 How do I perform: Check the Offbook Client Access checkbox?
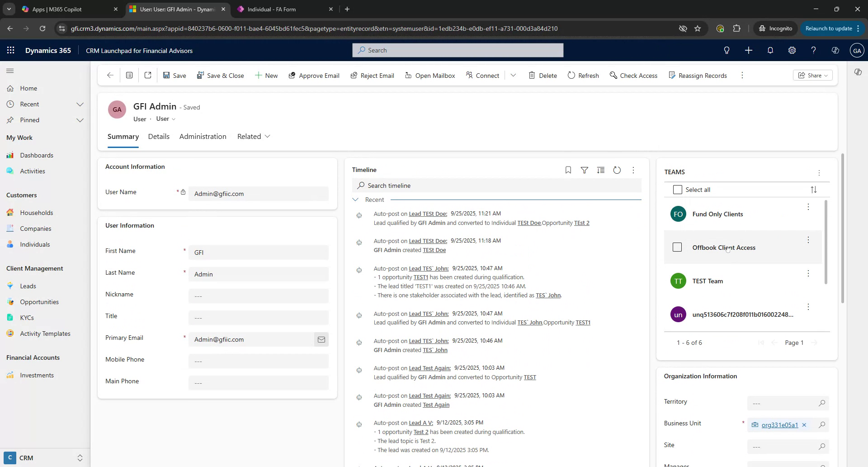click(678, 247)
